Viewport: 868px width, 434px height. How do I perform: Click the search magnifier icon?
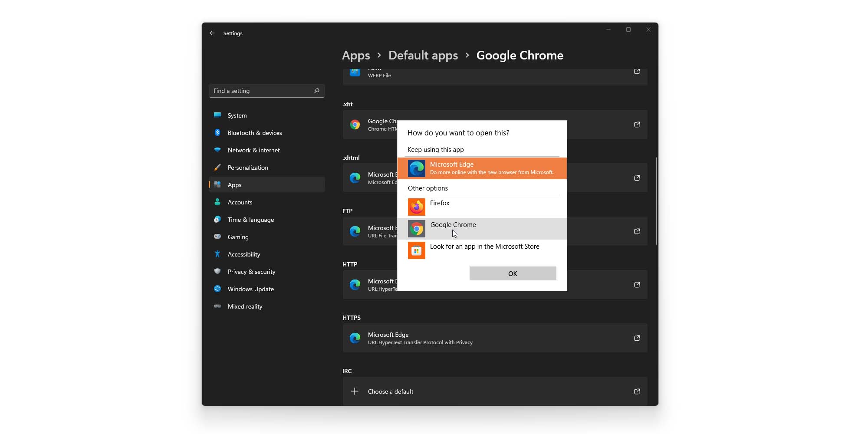[x=317, y=91]
